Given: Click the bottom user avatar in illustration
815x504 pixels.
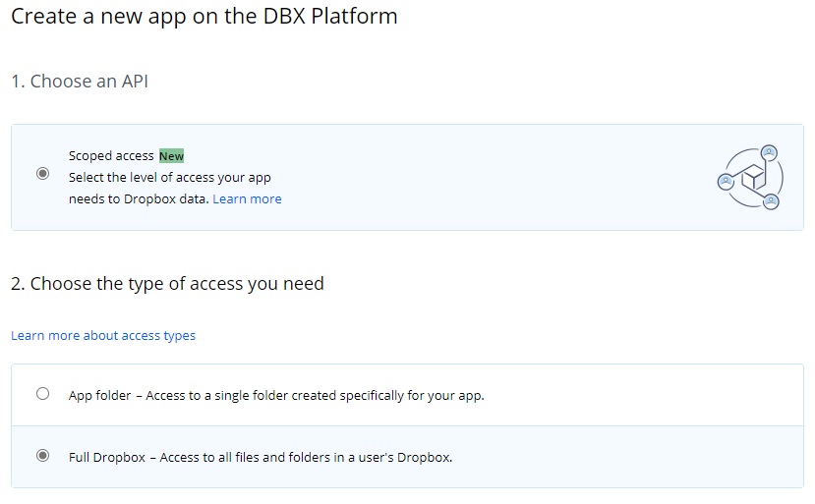Looking at the screenshot, I should click(771, 200).
